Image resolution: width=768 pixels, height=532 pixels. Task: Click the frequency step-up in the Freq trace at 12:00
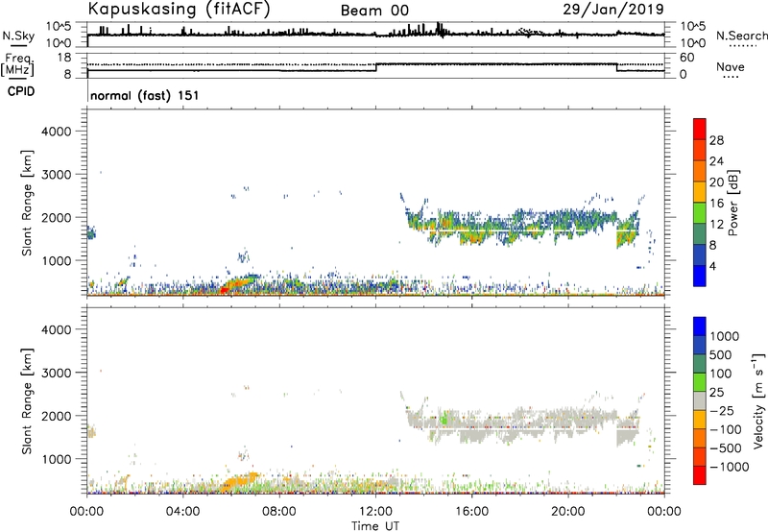pyautogui.click(x=376, y=67)
